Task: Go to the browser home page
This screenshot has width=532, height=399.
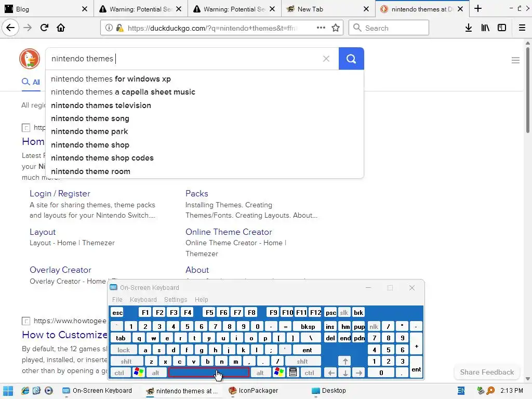Action: pyautogui.click(x=61, y=28)
